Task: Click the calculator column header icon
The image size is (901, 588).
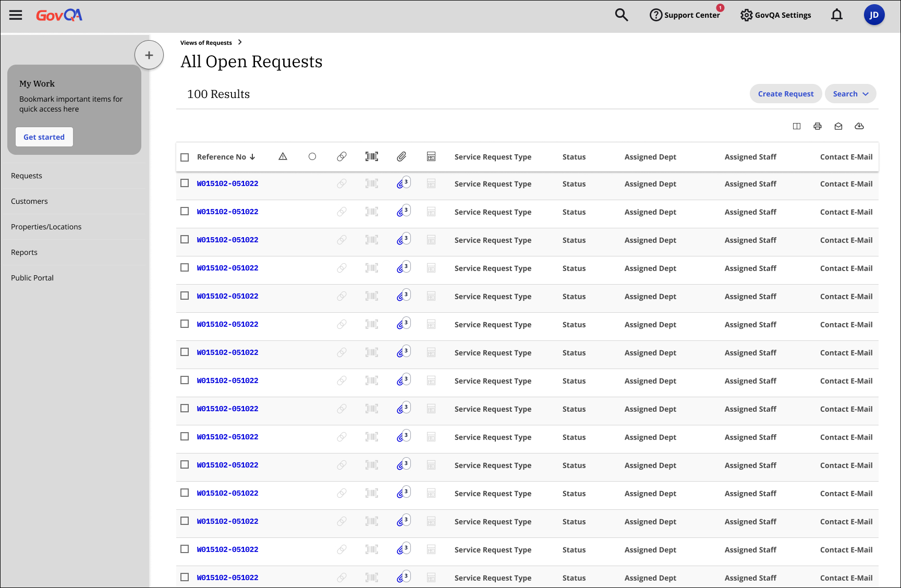Action: click(x=431, y=156)
